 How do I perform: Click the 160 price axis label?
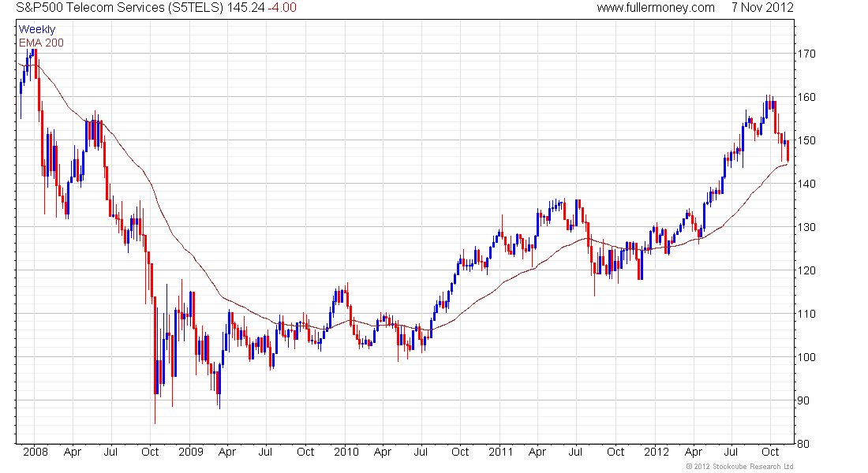tap(806, 97)
